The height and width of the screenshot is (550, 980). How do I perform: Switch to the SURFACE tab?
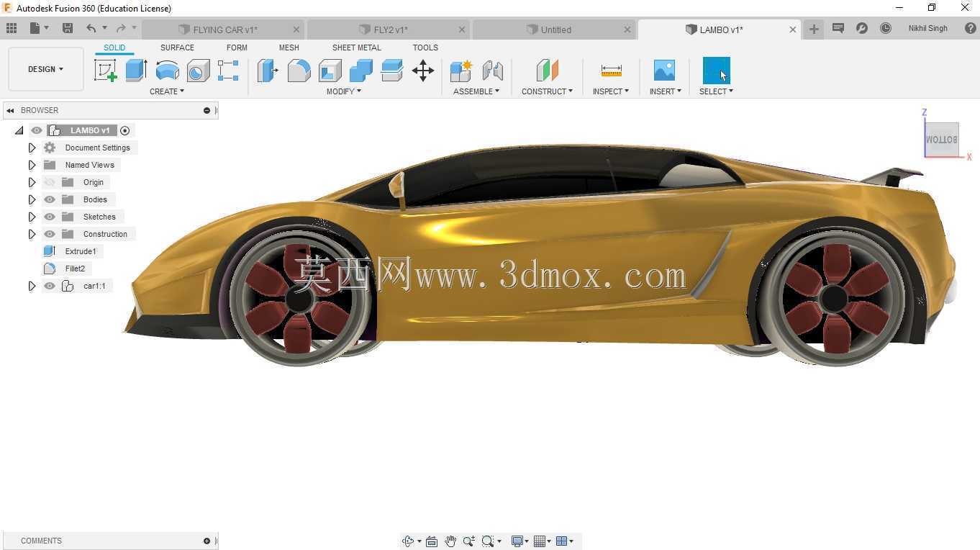coord(177,48)
